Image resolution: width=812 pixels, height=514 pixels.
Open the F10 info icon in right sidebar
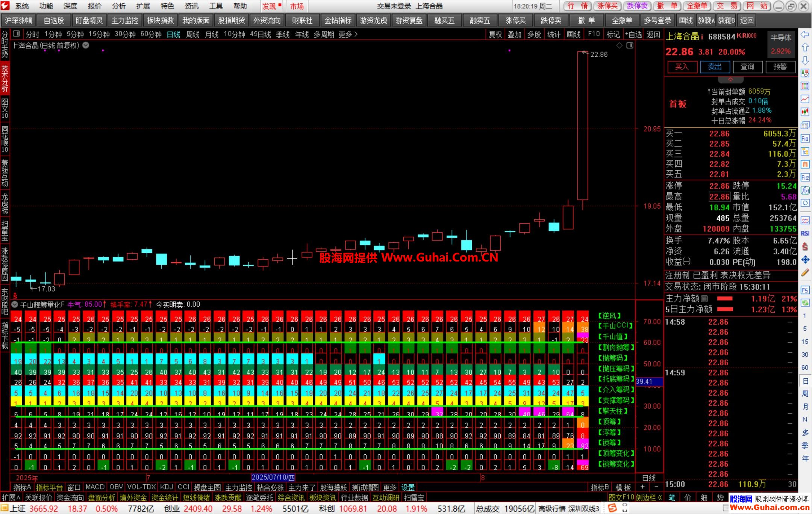coord(804,139)
